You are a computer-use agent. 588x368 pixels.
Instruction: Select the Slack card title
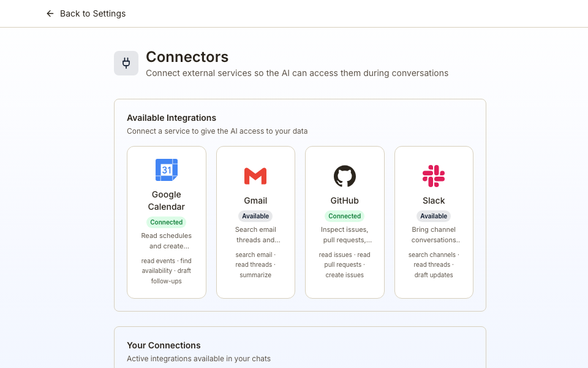click(434, 201)
